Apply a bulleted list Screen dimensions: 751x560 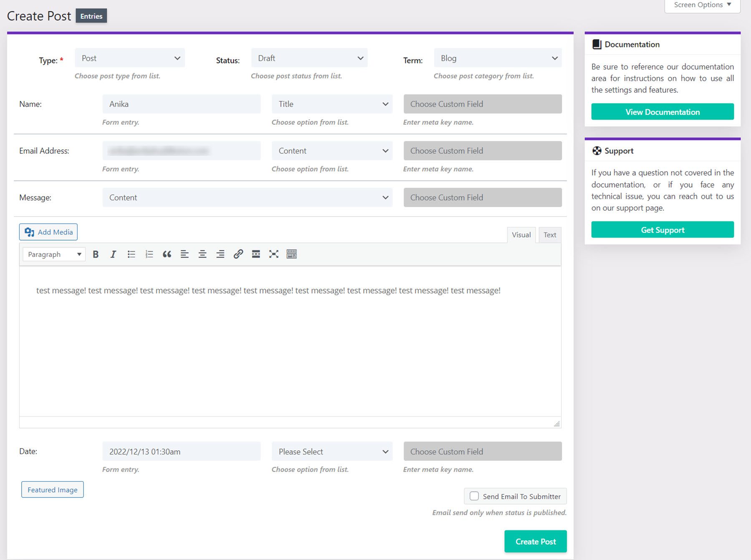(x=131, y=254)
